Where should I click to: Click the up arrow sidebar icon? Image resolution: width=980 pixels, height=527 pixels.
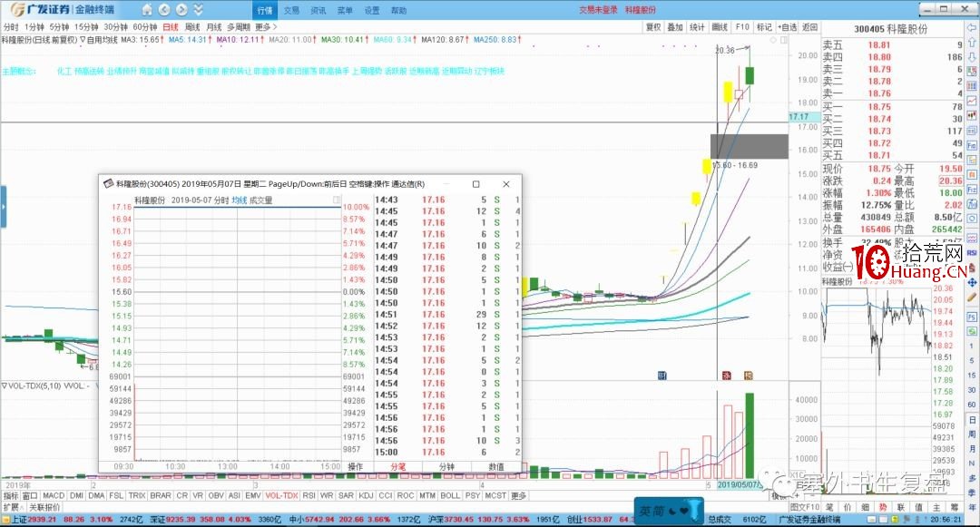(x=973, y=43)
